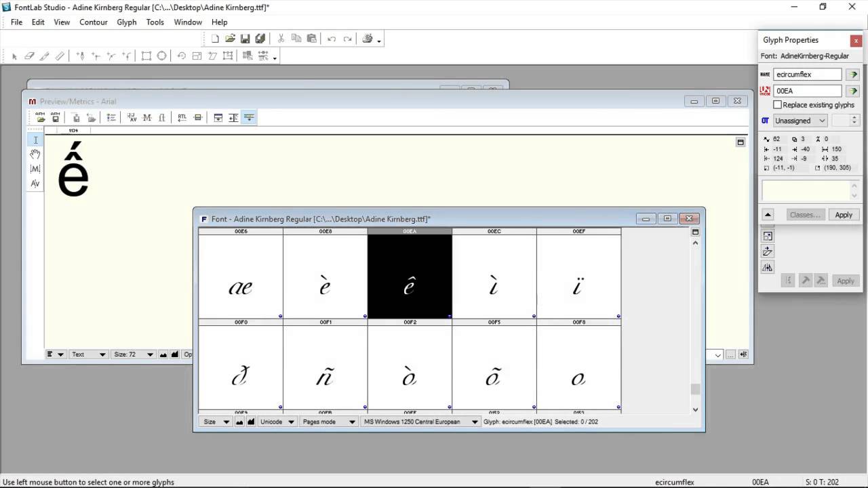Click the mirror/flip icon in side panel

pyautogui.click(x=768, y=267)
